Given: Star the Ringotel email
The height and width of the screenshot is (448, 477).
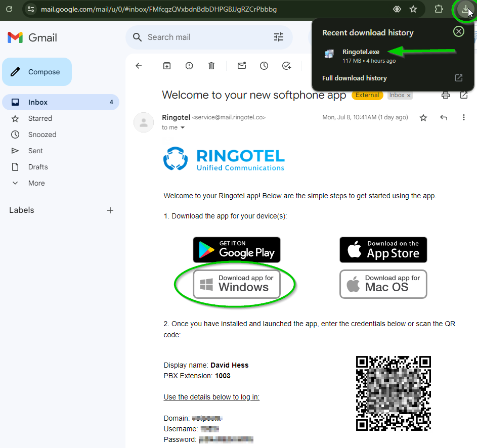Looking at the screenshot, I should (423, 118).
